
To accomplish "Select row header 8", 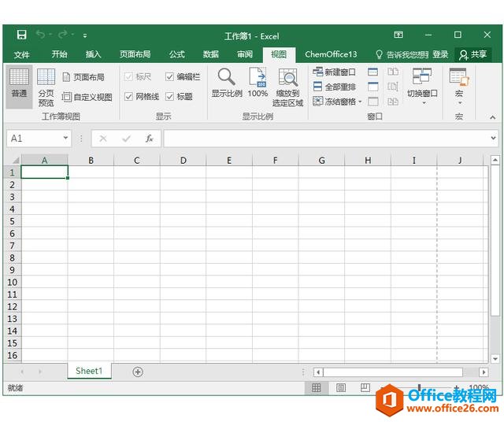I will (13, 257).
